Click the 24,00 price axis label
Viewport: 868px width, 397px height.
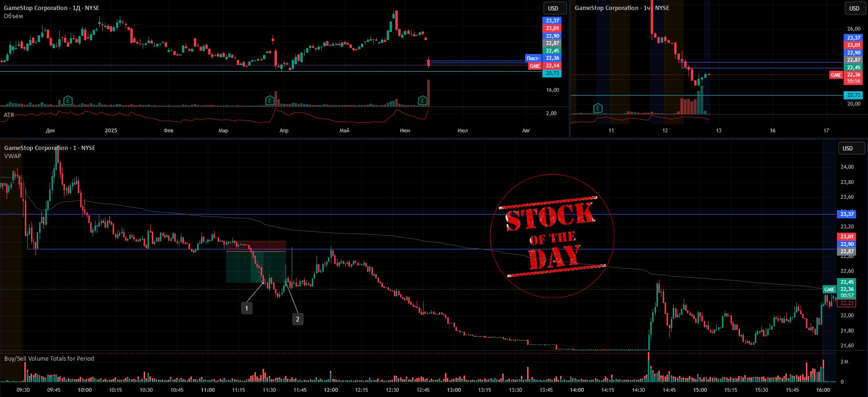point(847,167)
